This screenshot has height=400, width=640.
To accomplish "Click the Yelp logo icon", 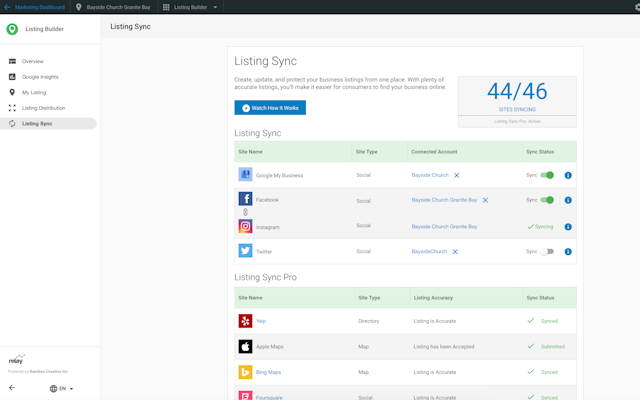I will (245, 321).
